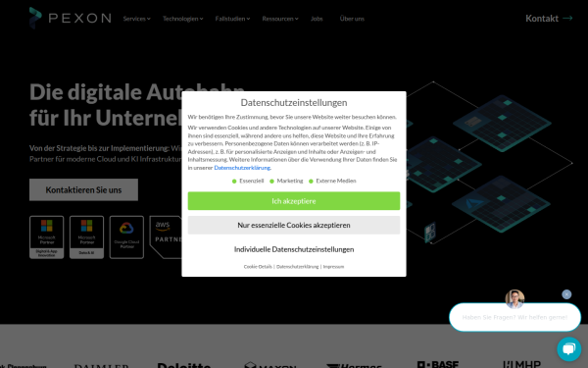This screenshot has width=588, height=368.
Task: Expand the Ressourcen menu
Action: 280,19
